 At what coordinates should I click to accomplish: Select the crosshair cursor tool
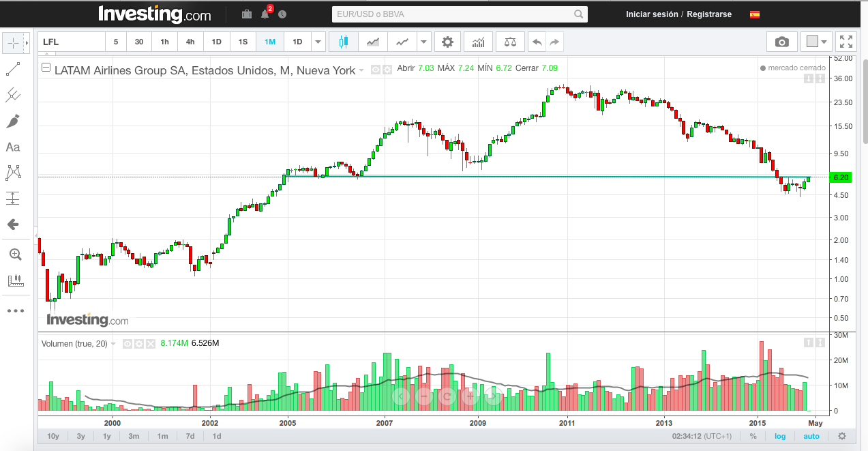(x=13, y=43)
